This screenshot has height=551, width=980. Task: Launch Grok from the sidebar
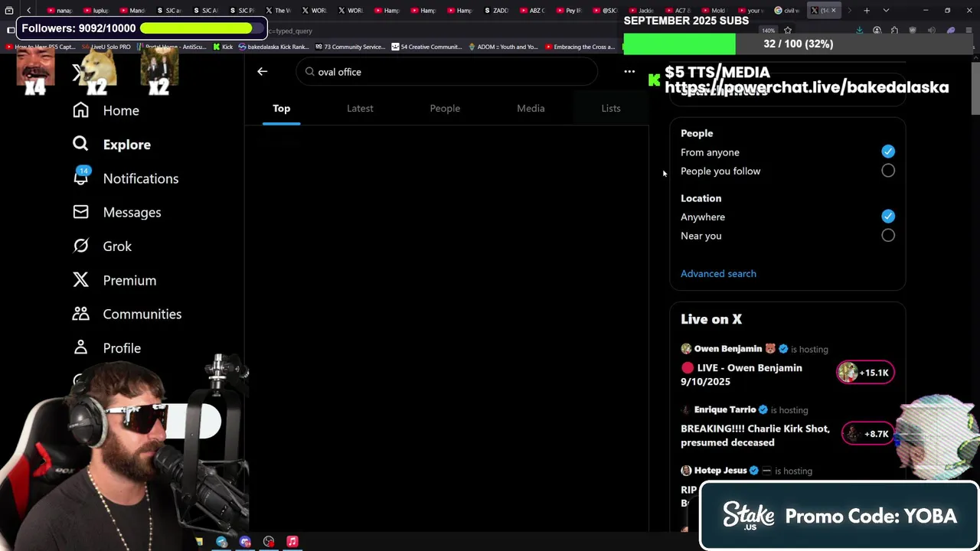point(103,246)
